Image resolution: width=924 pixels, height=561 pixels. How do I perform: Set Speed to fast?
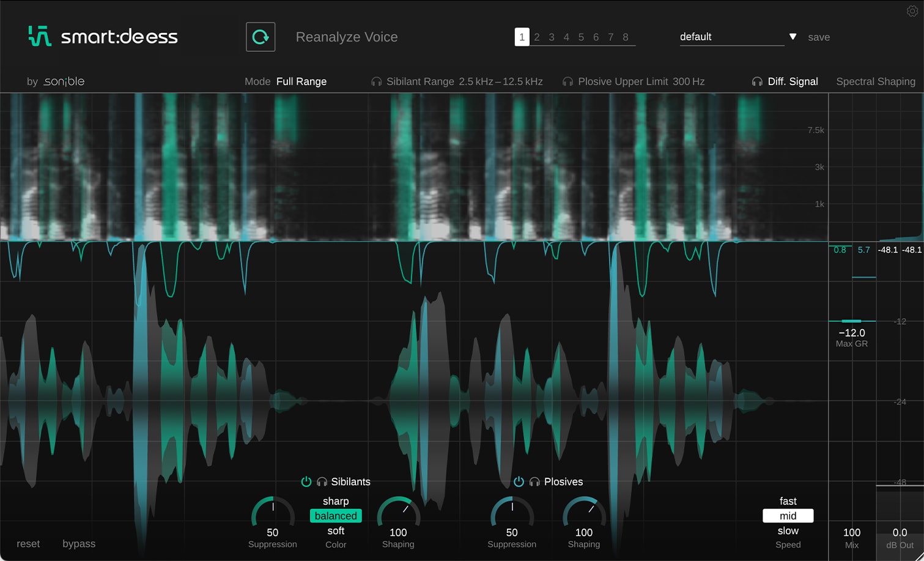tap(788, 501)
